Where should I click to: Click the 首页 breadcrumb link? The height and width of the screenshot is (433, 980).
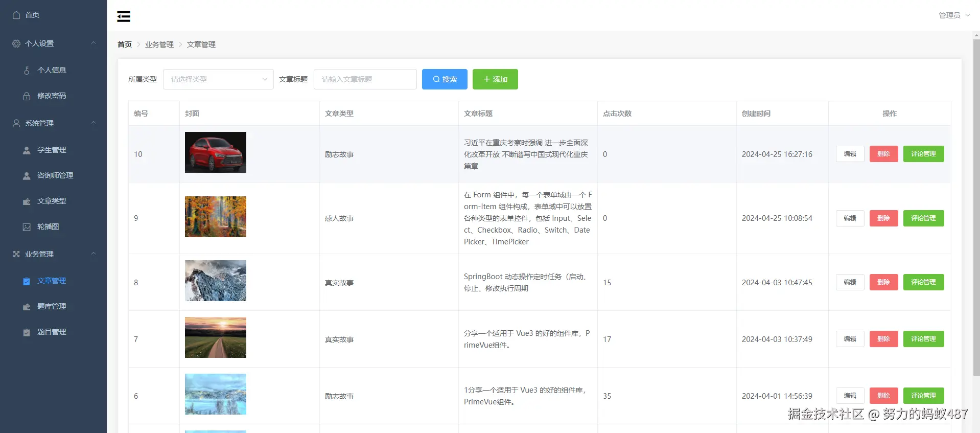[125, 44]
